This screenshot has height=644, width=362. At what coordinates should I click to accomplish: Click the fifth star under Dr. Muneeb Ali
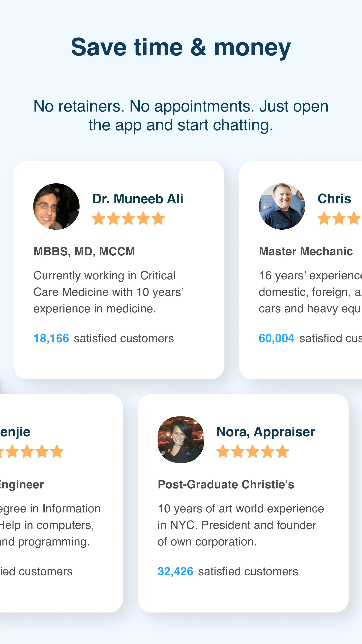click(x=158, y=218)
